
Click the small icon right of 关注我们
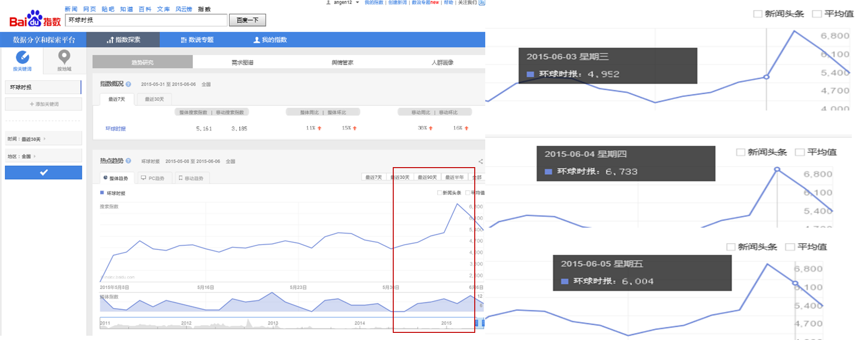pos(482,2)
